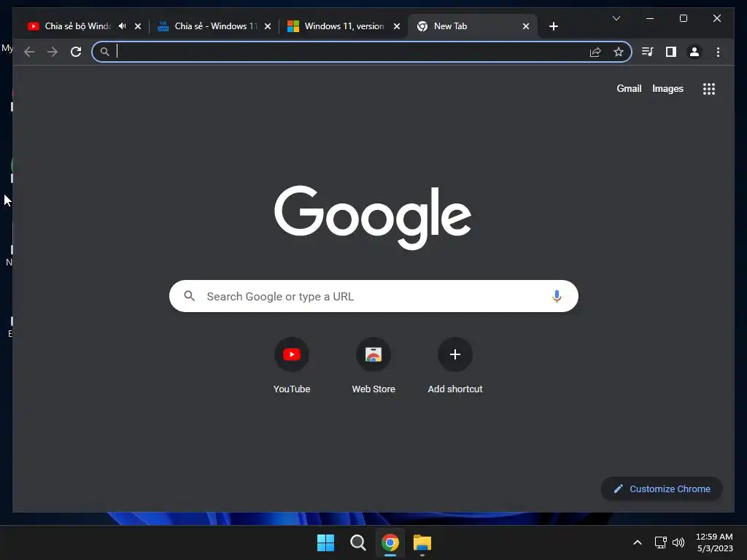Show hidden system tray icons
The width and height of the screenshot is (747, 560).
[x=637, y=542]
